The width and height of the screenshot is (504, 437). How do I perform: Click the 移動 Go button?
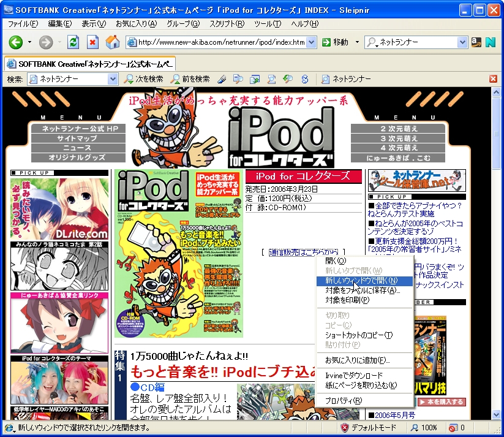pyautogui.click(x=336, y=42)
